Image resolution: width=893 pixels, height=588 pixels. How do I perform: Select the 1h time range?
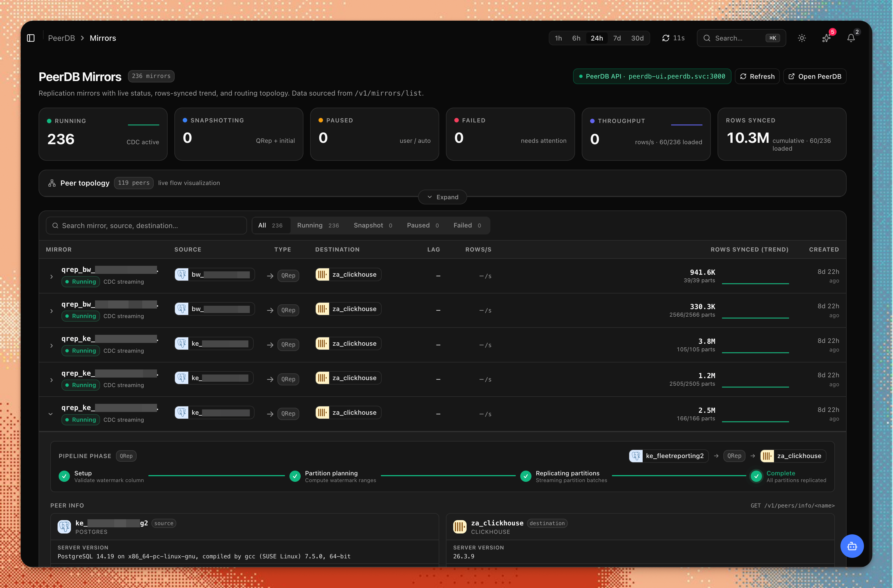tap(558, 38)
